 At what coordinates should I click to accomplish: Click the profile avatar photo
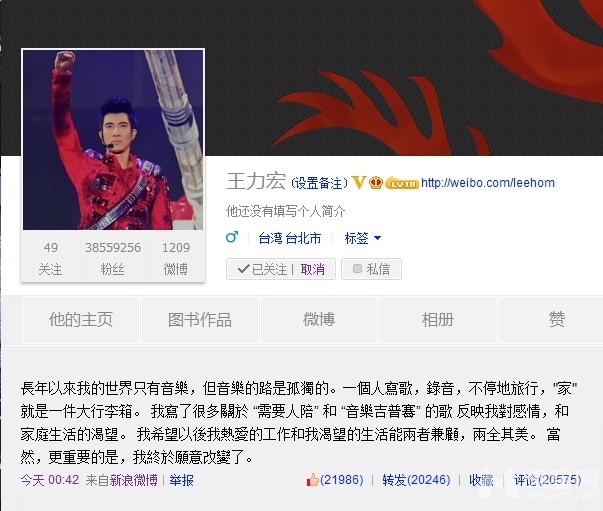(x=113, y=140)
